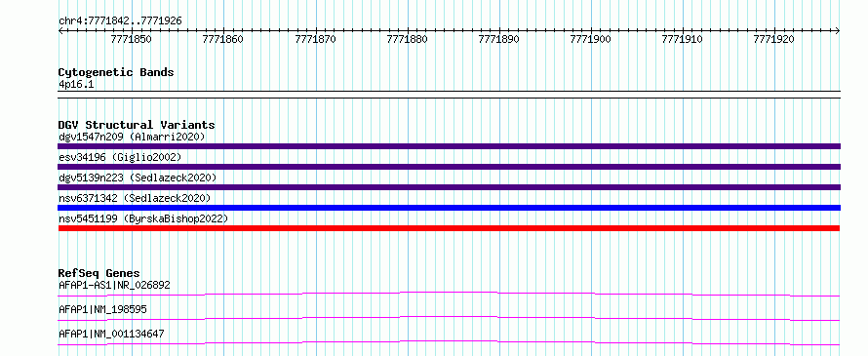Click the black cytogenetic band 4p16.1 bar

[449, 95]
